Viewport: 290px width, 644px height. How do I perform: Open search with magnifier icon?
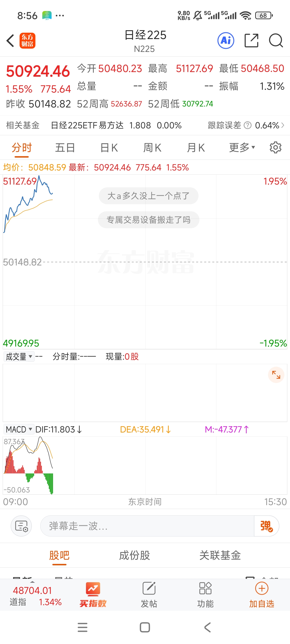(x=276, y=40)
